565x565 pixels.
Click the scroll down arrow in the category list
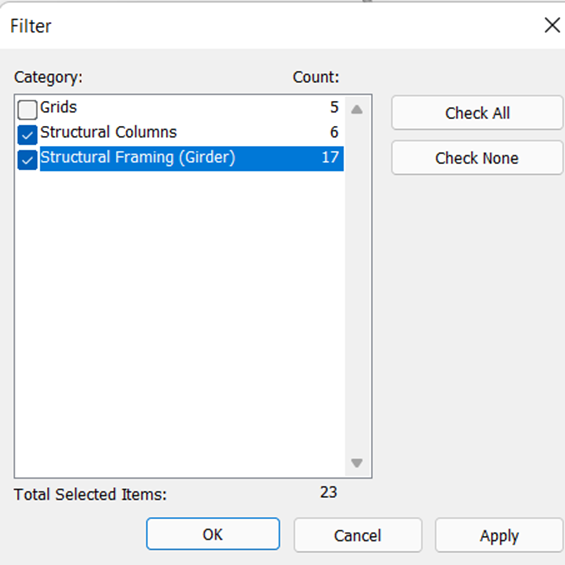(x=357, y=463)
